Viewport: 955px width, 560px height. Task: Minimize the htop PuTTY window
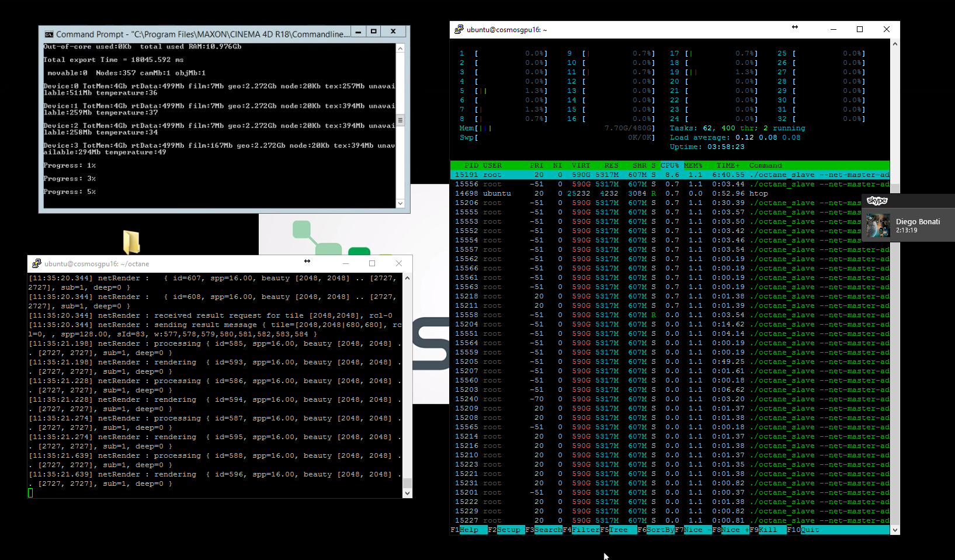[x=834, y=29]
